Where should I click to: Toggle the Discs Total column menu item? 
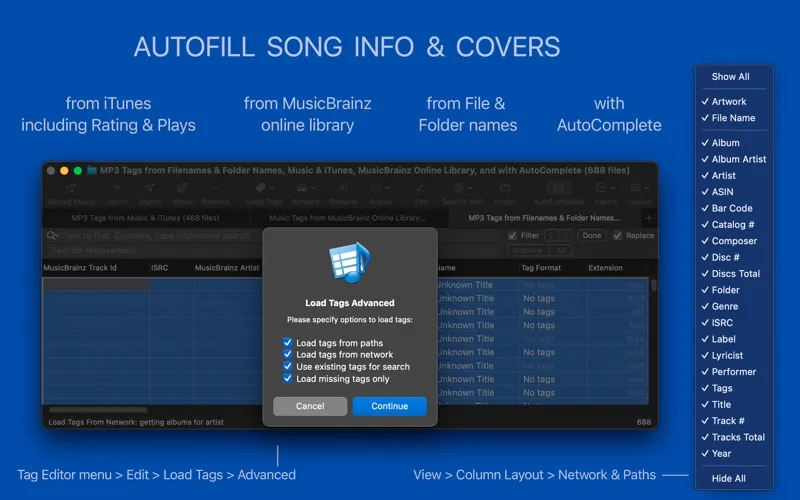click(734, 273)
